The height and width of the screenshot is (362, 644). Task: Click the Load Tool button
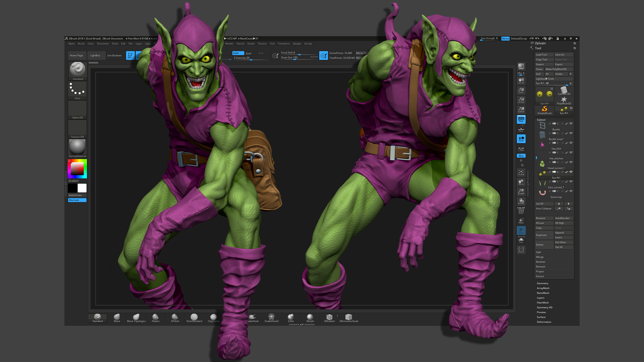[x=544, y=55]
